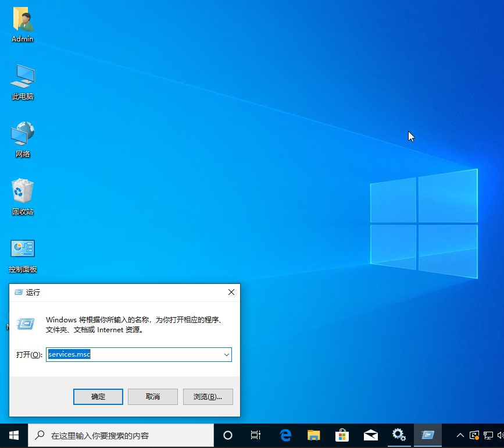Open the Mail app from the taskbar
Viewport: 504px width, 448px height.
[370, 435]
